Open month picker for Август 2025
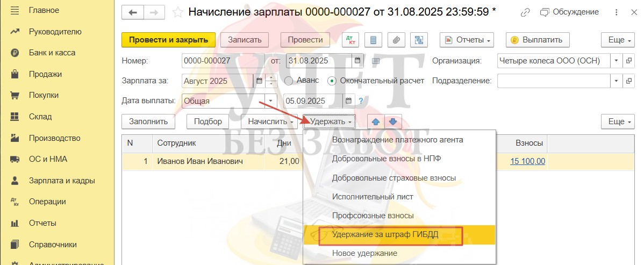The height and width of the screenshot is (265, 644). (x=259, y=81)
